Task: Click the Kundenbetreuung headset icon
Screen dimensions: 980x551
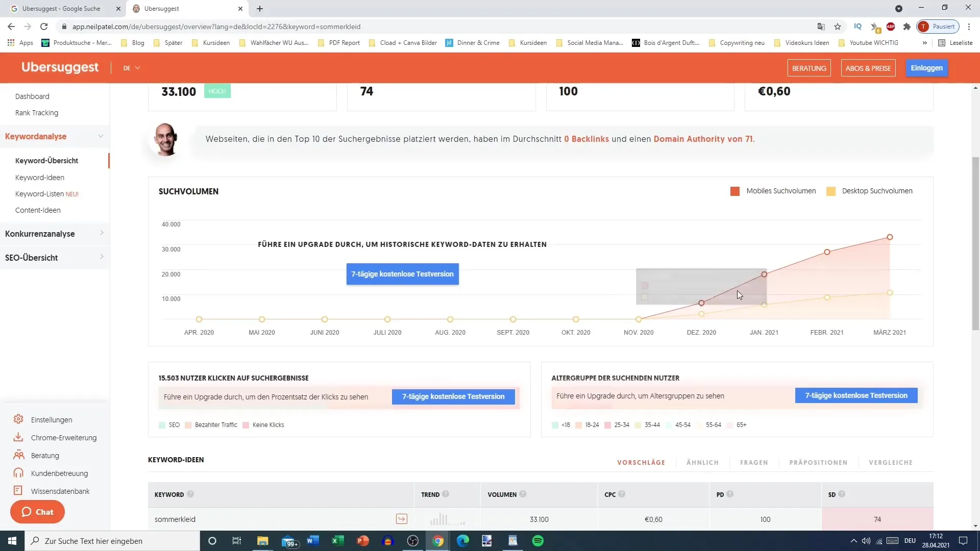Action: (x=18, y=473)
